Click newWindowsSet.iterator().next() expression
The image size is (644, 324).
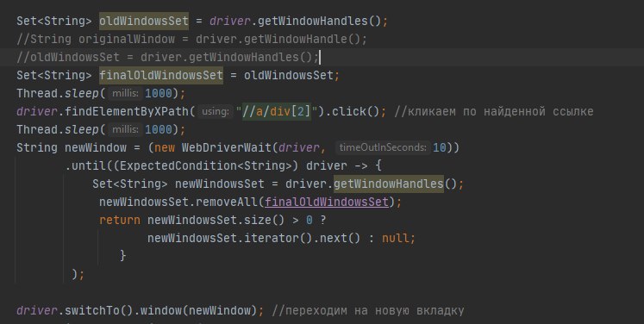tap(253, 238)
